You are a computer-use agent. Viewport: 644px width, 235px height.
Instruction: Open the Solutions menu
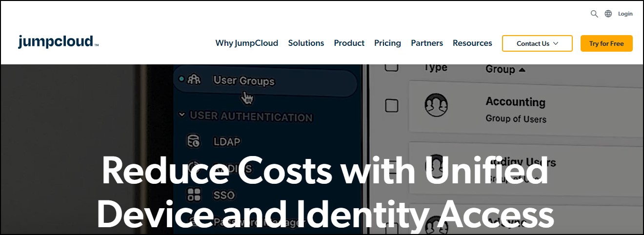[306, 43]
